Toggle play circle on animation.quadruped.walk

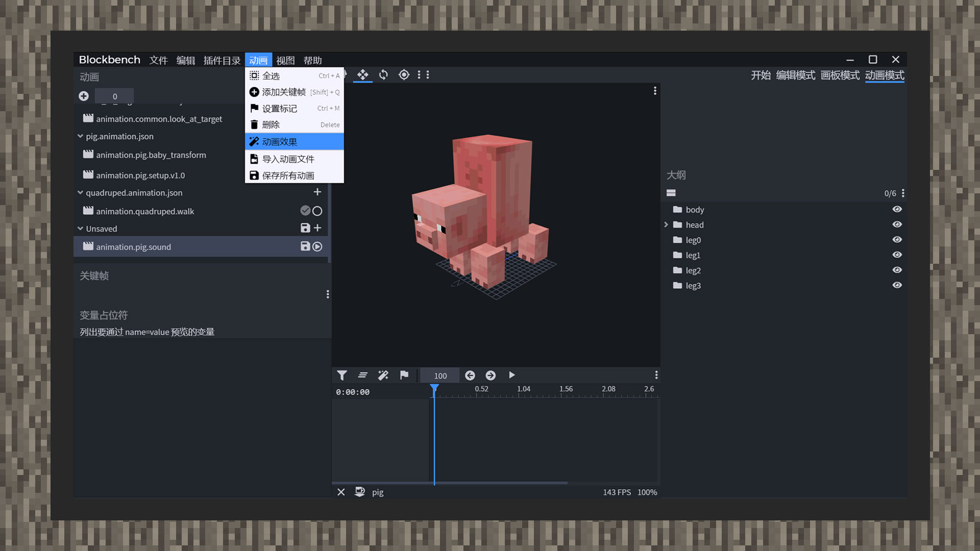pos(317,211)
